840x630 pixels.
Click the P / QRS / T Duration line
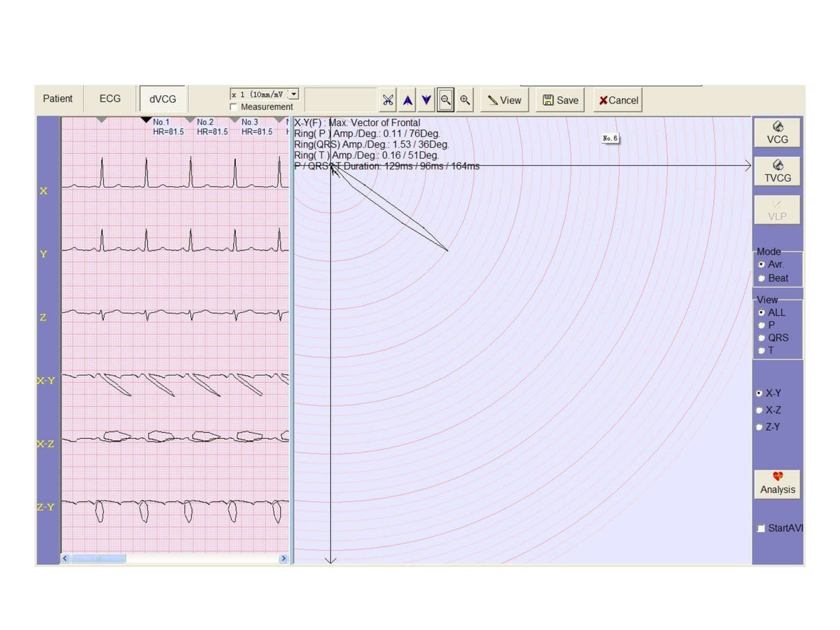coord(387,166)
